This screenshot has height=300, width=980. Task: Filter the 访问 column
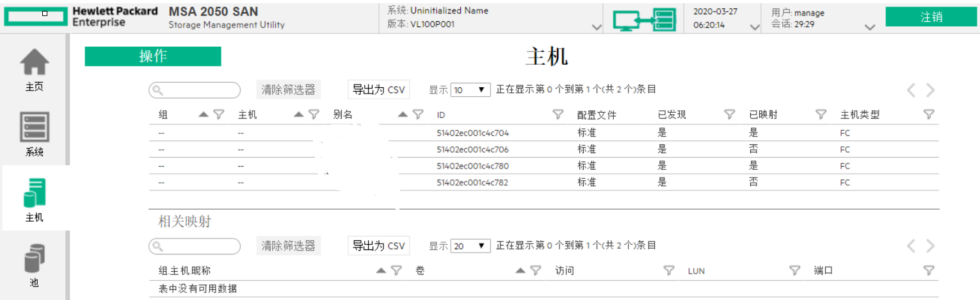[x=669, y=271]
